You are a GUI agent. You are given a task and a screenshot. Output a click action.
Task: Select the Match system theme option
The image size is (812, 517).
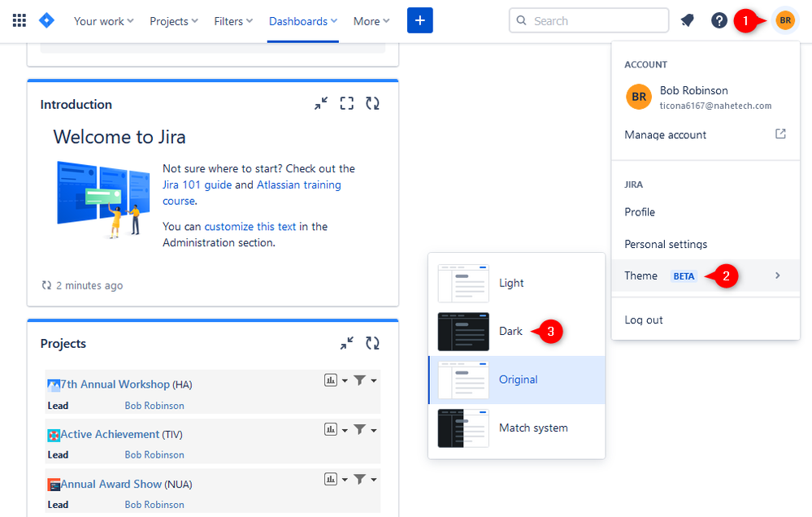point(517,428)
